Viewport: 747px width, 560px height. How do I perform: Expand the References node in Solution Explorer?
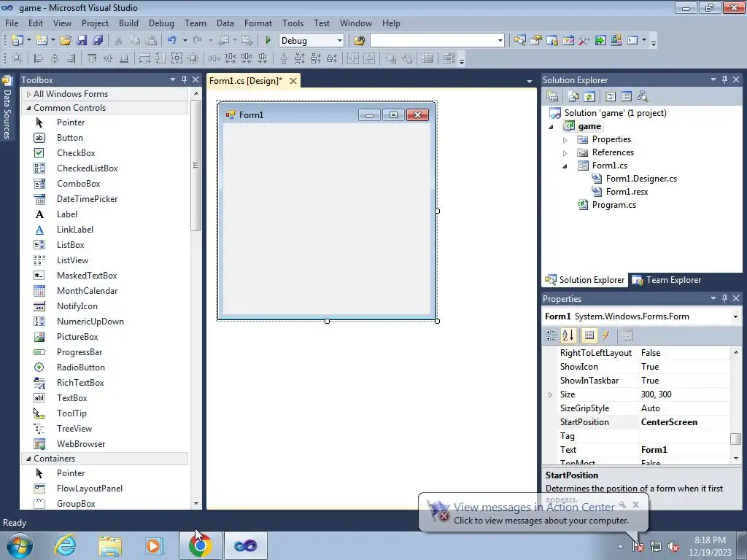tap(565, 153)
